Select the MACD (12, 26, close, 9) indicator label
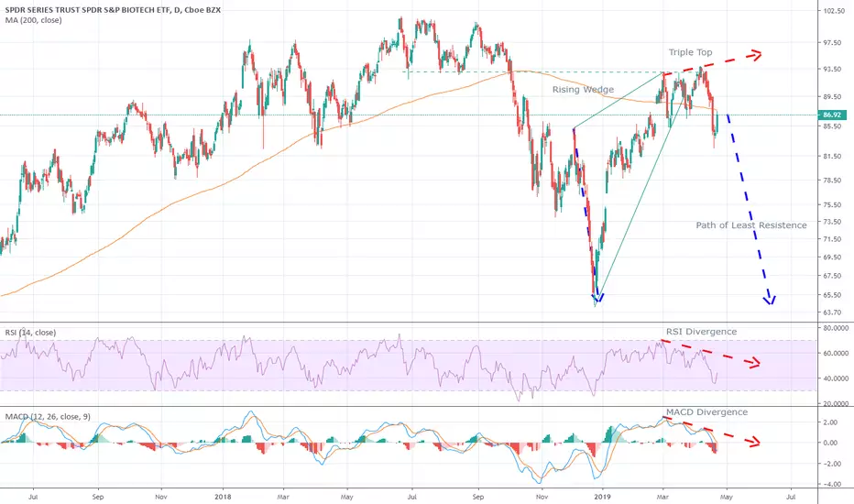The height and width of the screenshot is (504, 854). tap(48, 417)
